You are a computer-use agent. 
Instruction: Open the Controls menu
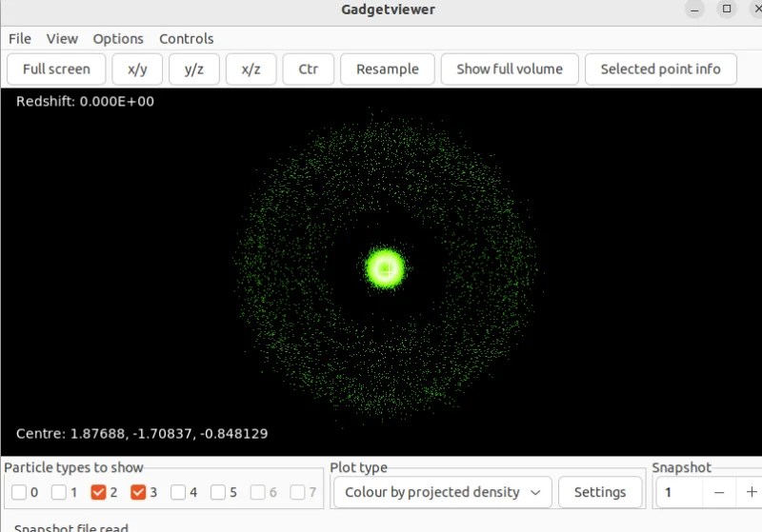186,39
